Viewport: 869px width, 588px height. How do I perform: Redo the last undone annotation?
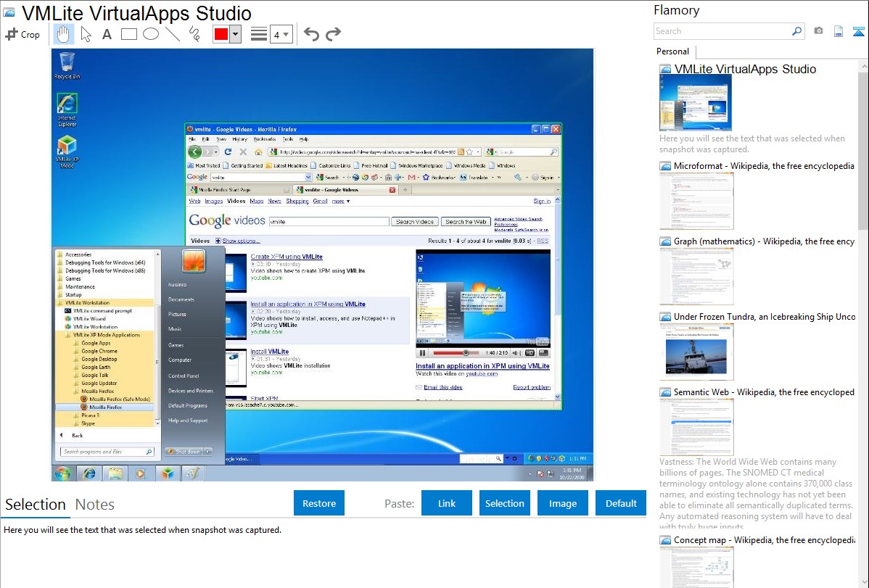coord(333,34)
